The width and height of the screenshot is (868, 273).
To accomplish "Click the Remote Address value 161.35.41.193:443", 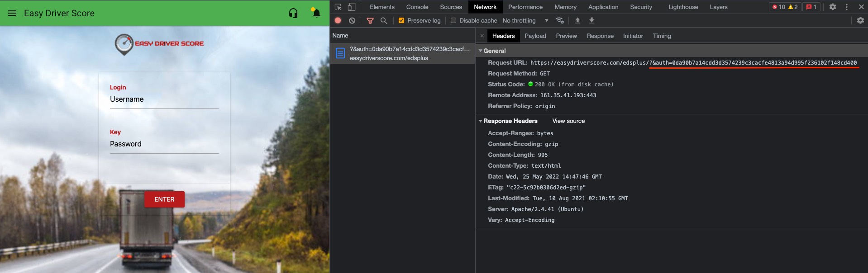I will (568, 95).
